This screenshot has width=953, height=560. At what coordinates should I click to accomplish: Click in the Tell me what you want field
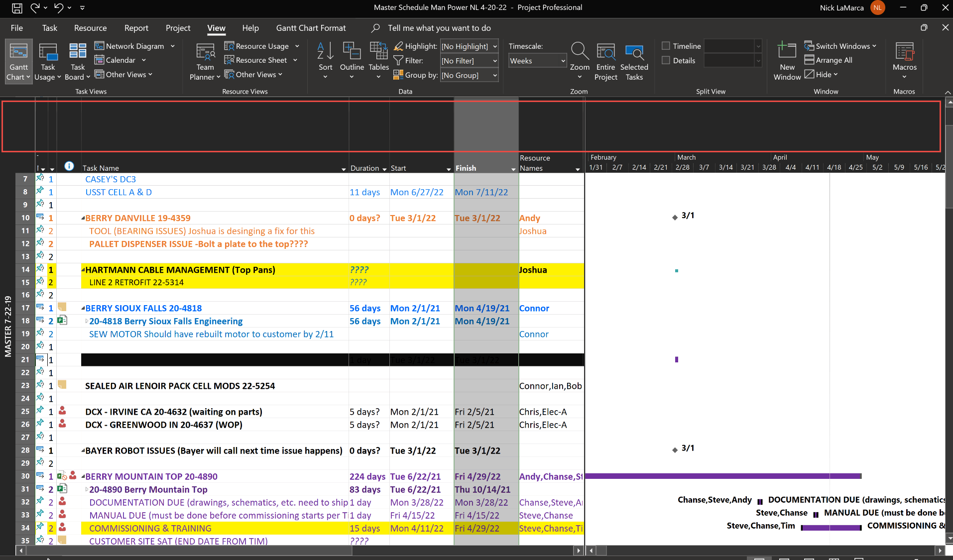(439, 28)
